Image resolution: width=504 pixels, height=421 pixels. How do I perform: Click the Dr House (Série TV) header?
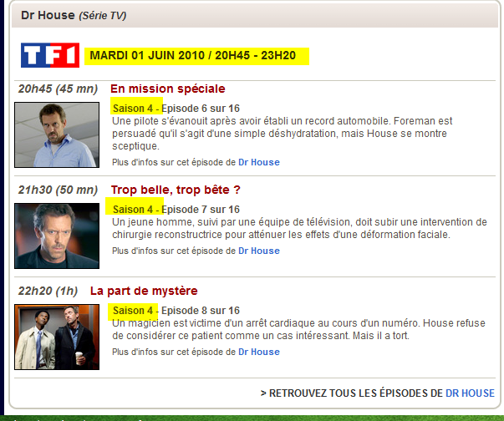point(74,15)
